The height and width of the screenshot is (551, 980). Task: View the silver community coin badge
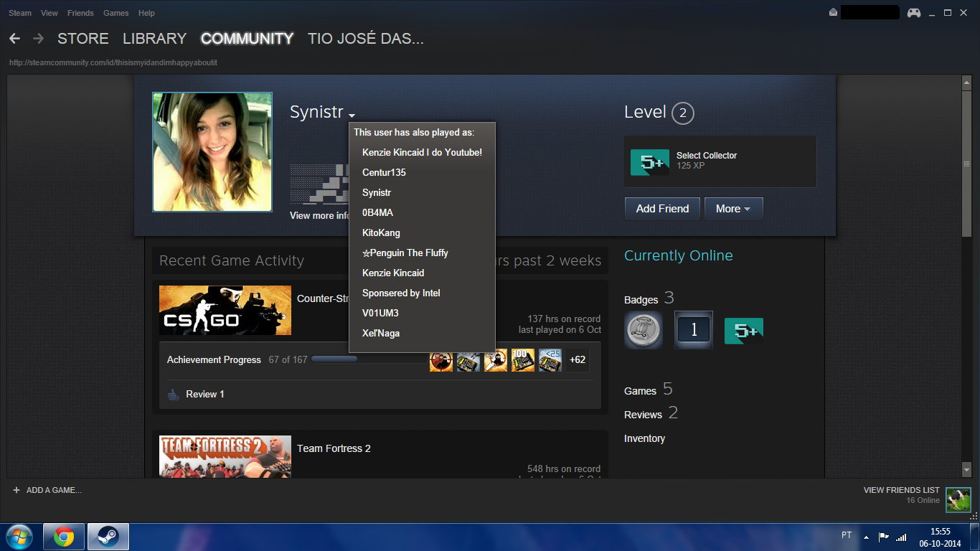coord(643,330)
